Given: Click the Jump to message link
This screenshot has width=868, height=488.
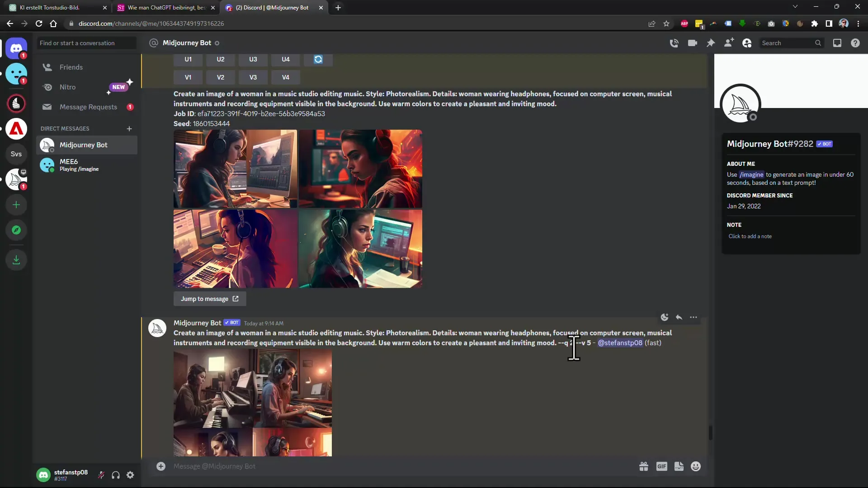Looking at the screenshot, I should pyautogui.click(x=208, y=299).
